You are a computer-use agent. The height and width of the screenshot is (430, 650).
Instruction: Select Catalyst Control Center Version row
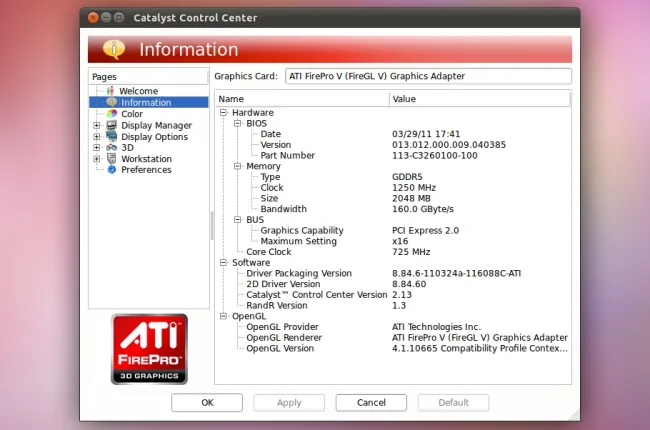pyautogui.click(x=393, y=295)
